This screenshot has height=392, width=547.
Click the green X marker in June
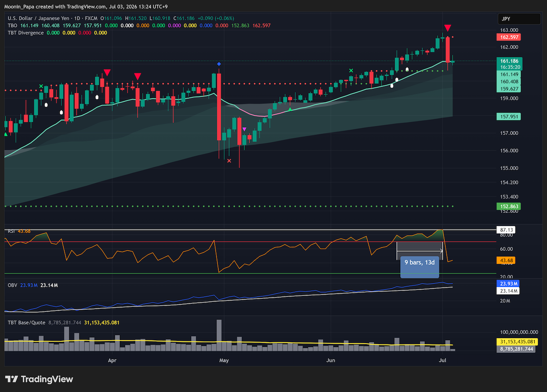(351, 70)
